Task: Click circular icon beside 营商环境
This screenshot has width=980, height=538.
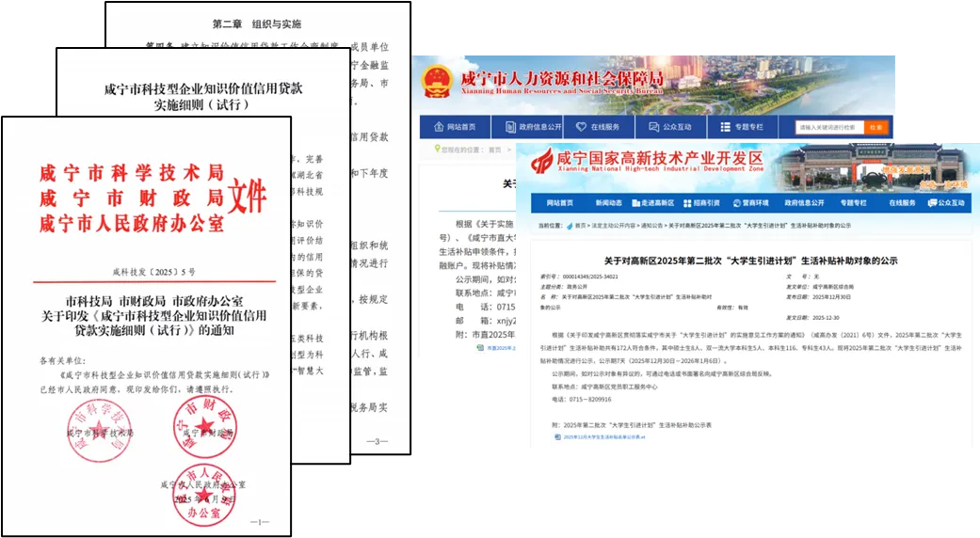Action: [737, 203]
